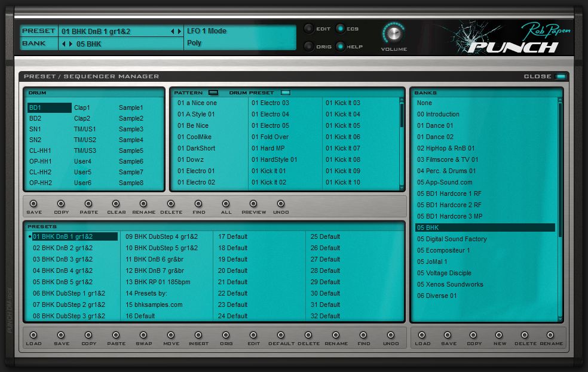The image size is (588, 372).
Task: Select BD1 in the drum list
Action: [x=49, y=107]
